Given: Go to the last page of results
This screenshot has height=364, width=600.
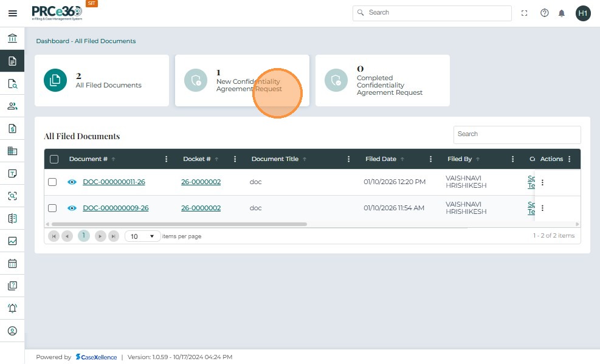Looking at the screenshot, I should (x=114, y=236).
